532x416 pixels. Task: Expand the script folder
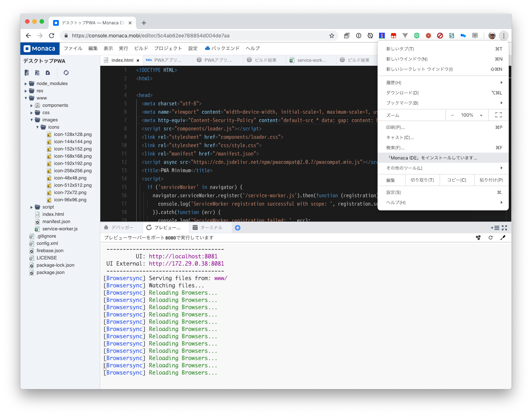32,207
